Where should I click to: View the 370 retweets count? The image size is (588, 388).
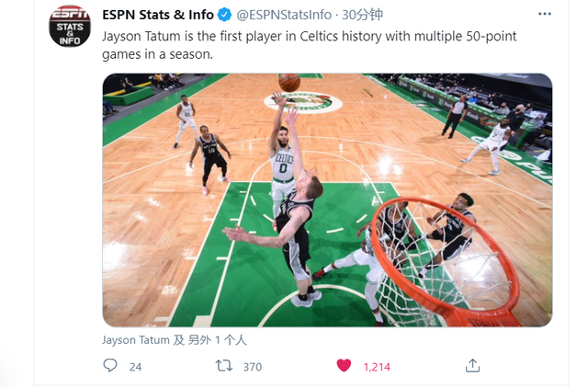tap(253, 367)
